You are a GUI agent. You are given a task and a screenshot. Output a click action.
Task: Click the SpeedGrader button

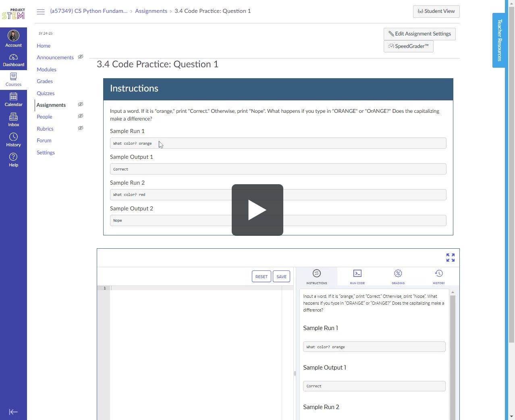click(408, 46)
